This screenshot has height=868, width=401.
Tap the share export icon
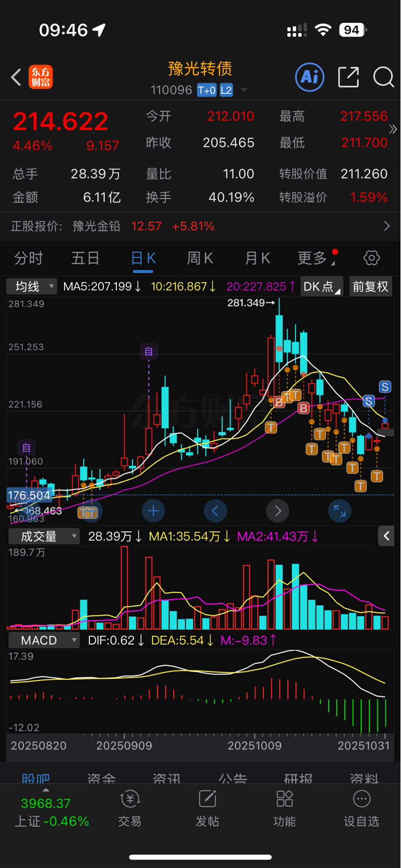[x=348, y=77]
